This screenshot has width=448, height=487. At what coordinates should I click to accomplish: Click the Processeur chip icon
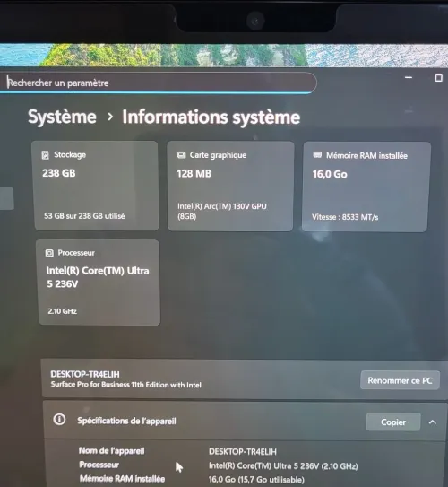coord(49,253)
